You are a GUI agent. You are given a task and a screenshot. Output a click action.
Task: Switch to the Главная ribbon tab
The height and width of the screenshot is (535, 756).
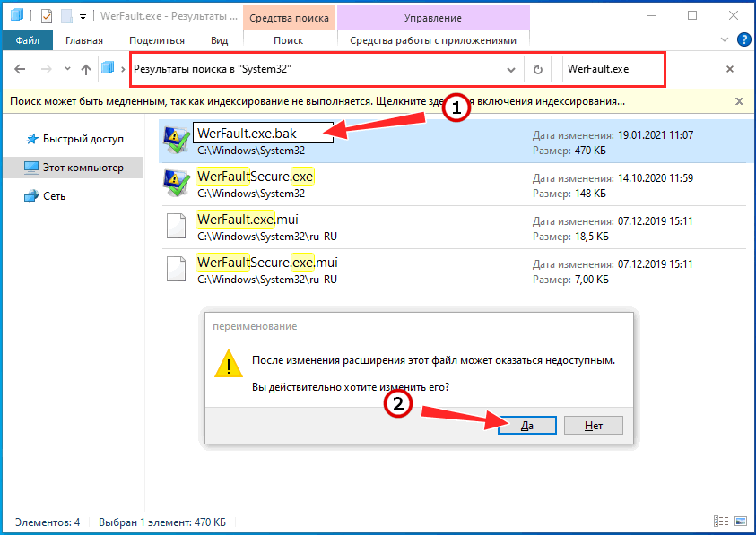point(84,40)
